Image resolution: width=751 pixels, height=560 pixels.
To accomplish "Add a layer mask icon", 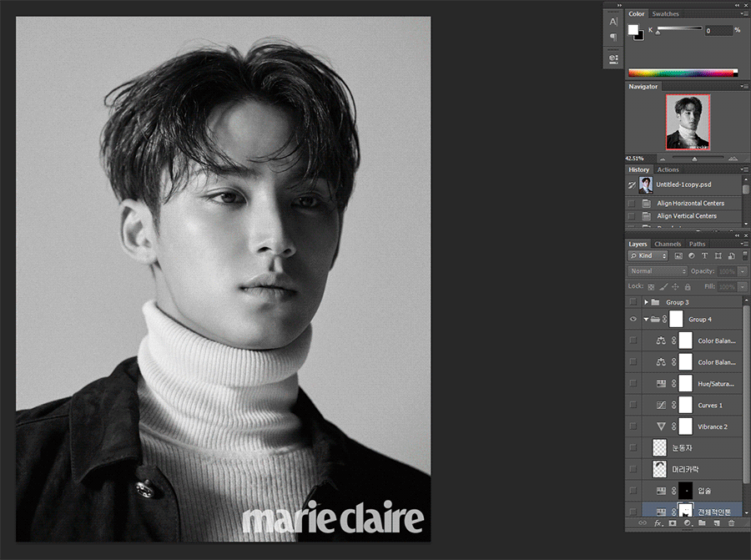I will (673, 523).
